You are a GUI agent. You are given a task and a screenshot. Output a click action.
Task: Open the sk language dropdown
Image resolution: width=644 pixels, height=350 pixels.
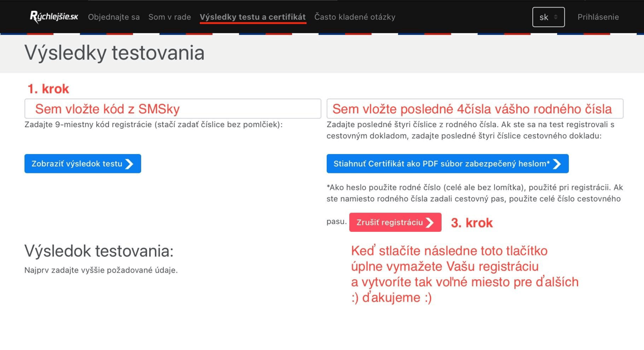coord(548,17)
